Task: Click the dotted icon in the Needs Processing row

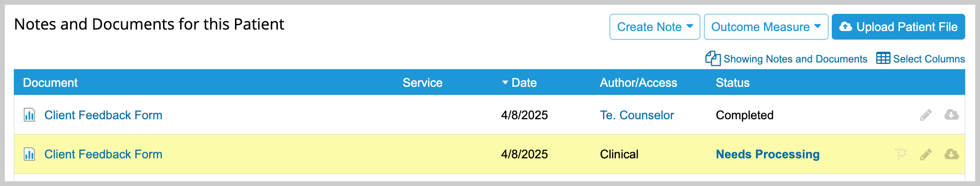Action: pos(900,154)
